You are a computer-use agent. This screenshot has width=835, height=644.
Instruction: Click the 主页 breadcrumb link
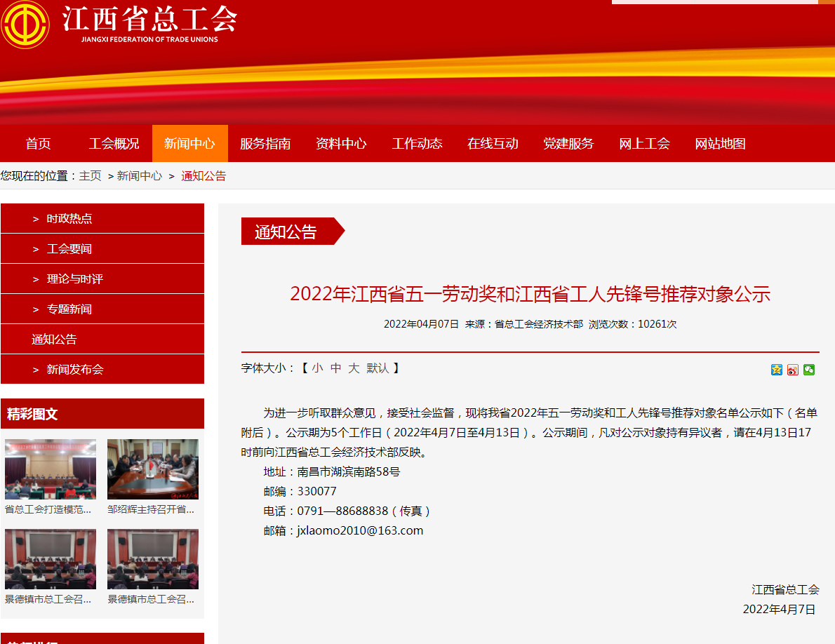point(90,176)
